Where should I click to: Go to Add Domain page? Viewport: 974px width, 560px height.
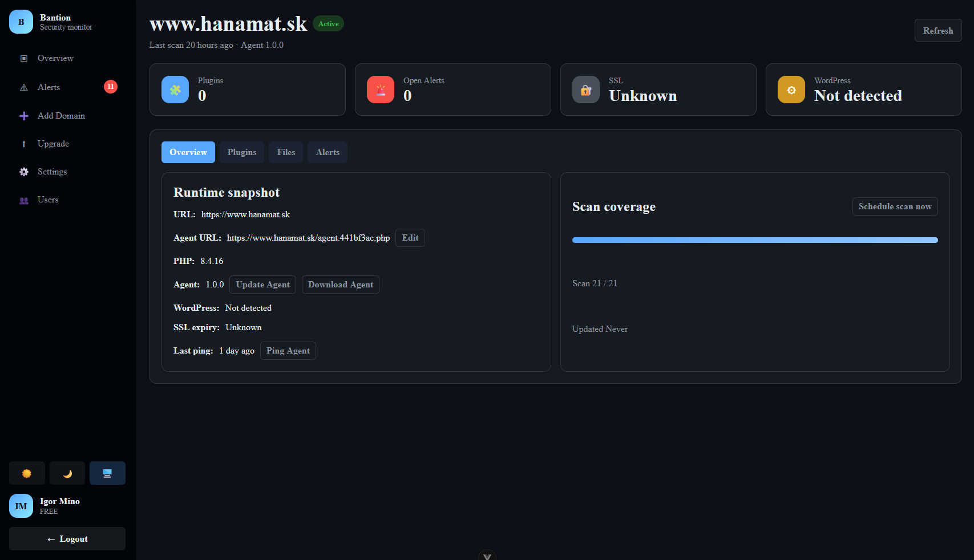68,116
